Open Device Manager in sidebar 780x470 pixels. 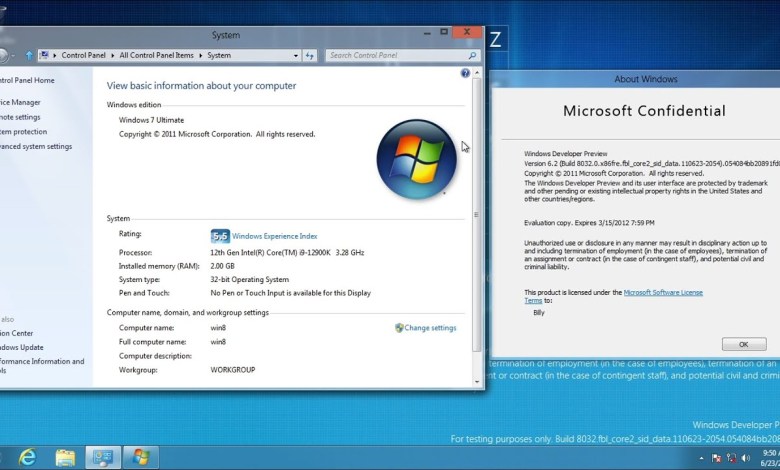20,102
